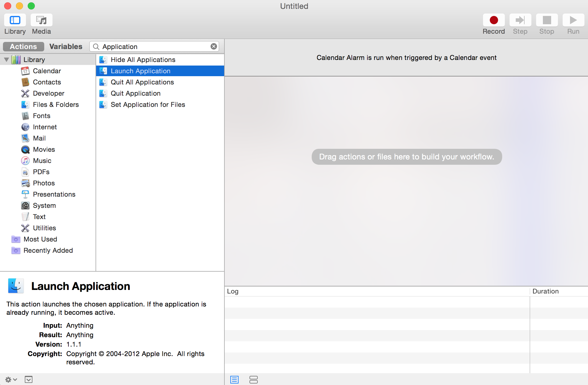The height and width of the screenshot is (385, 588).
Task: Open the Media browser icon
Action: coord(41,20)
